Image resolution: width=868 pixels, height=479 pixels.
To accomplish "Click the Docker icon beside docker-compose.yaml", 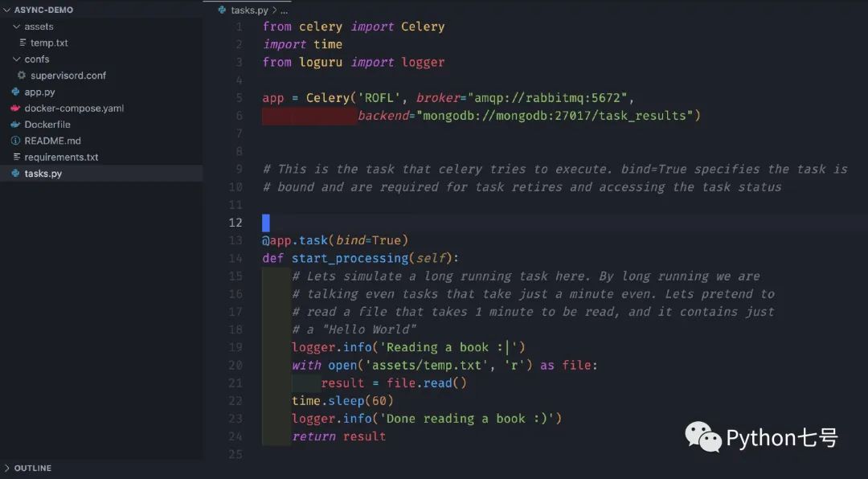I will (x=15, y=108).
